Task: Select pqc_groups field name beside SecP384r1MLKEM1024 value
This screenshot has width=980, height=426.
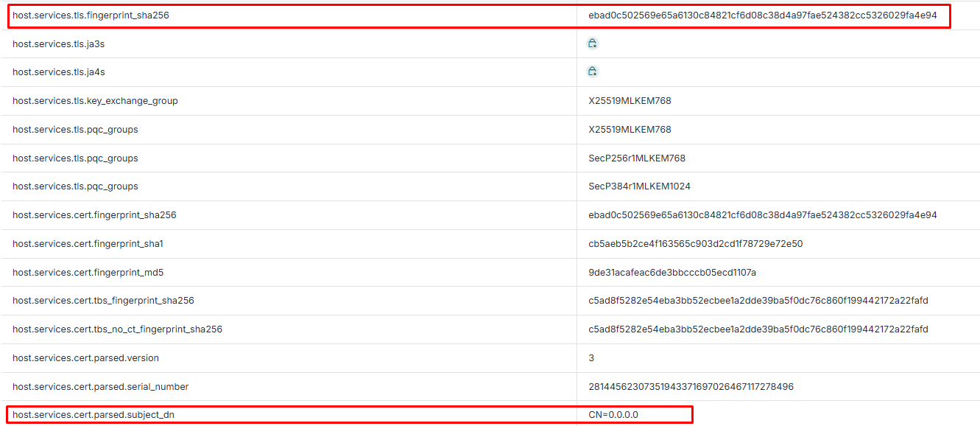Action: pyautogui.click(x=75, y=186)
